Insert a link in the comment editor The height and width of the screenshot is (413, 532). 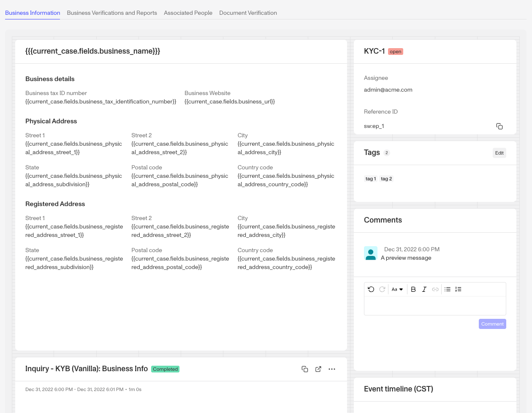[x=435, y=289]
